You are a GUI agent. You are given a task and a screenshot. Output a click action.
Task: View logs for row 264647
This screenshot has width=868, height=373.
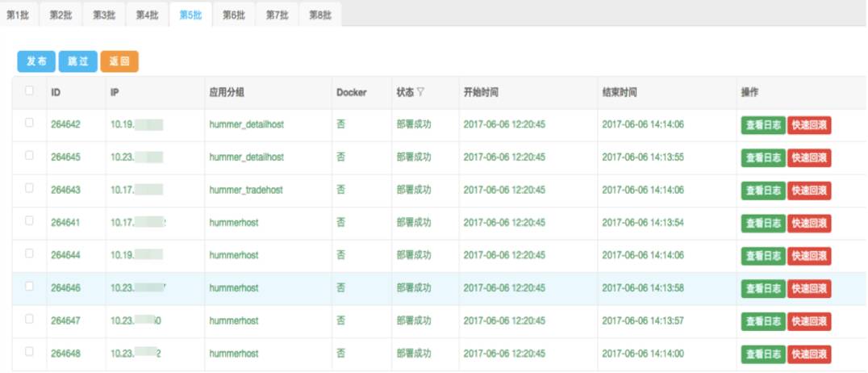tap(763, 321)
